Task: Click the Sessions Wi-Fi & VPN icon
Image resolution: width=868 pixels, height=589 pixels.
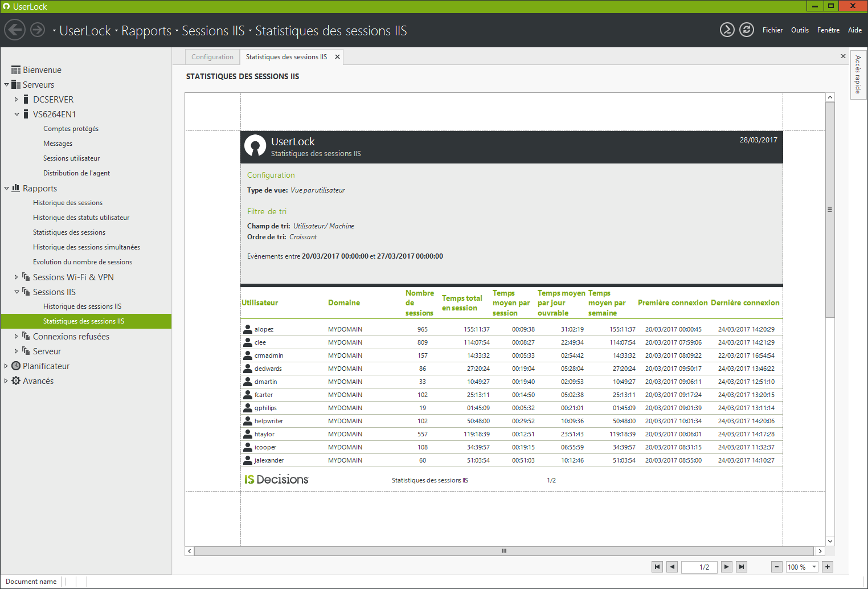Action: [x=26, y=277]
